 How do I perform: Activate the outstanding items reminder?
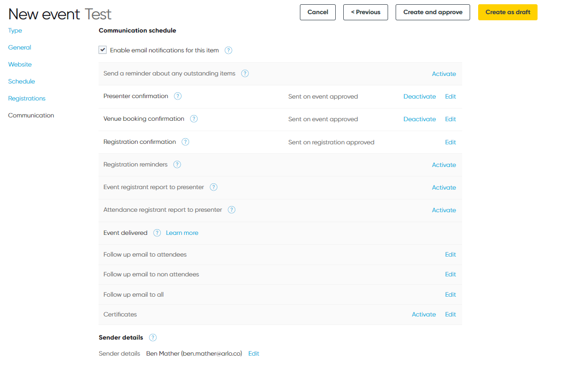[444, 74]
